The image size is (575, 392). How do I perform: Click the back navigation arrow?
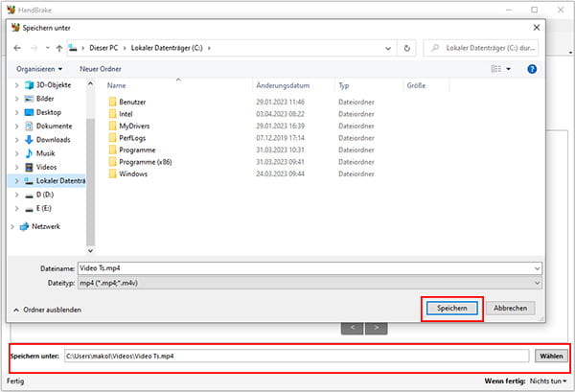coord(18,46)
